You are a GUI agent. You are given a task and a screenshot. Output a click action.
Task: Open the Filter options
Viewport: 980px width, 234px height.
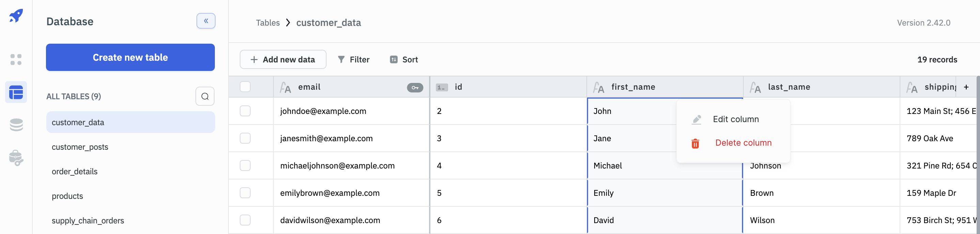[353, 59]
